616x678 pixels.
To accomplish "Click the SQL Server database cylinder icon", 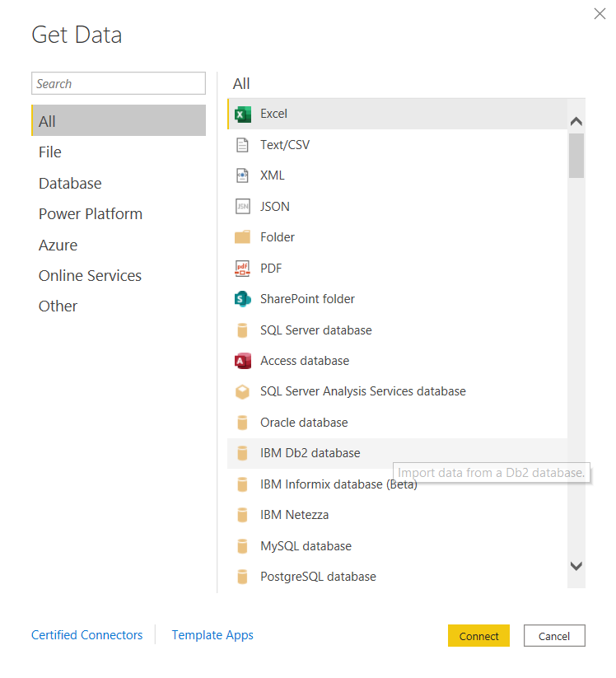I will 242,330.
